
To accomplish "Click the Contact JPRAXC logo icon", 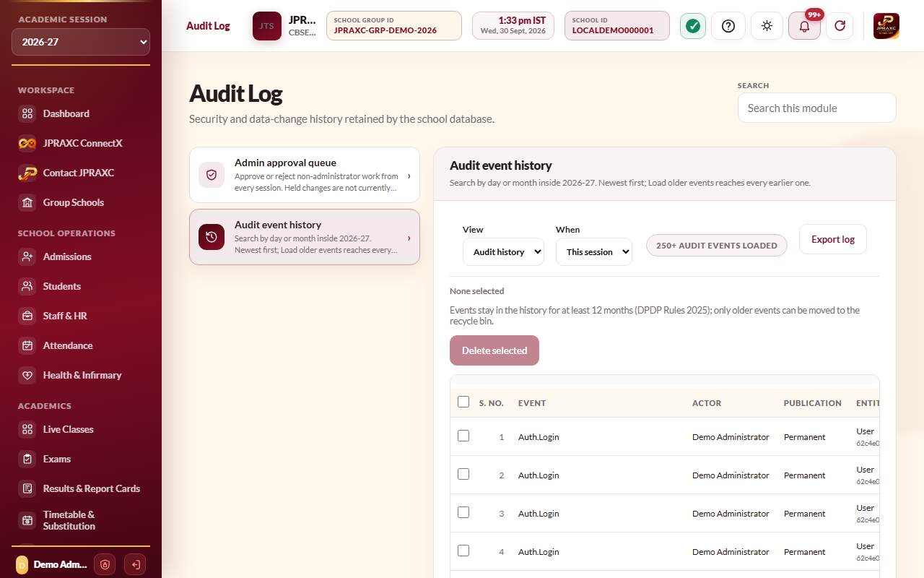I will tap(27, 173).
